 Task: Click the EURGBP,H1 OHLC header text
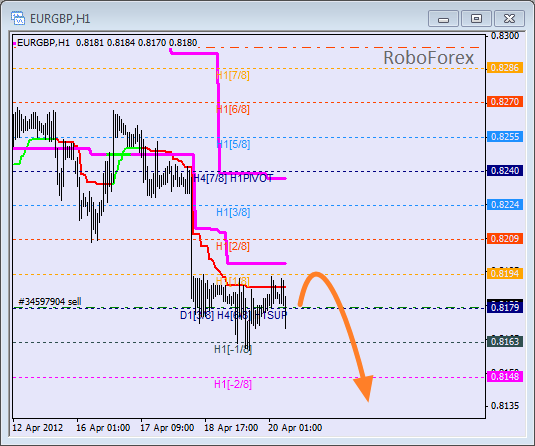[107, 43]
